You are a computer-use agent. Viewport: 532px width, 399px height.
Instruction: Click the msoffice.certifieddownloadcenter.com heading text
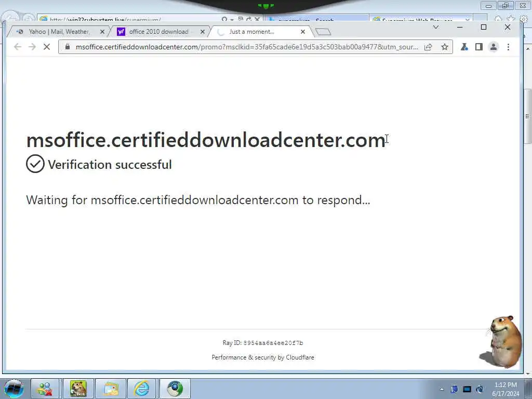click(x=206, y=140)
